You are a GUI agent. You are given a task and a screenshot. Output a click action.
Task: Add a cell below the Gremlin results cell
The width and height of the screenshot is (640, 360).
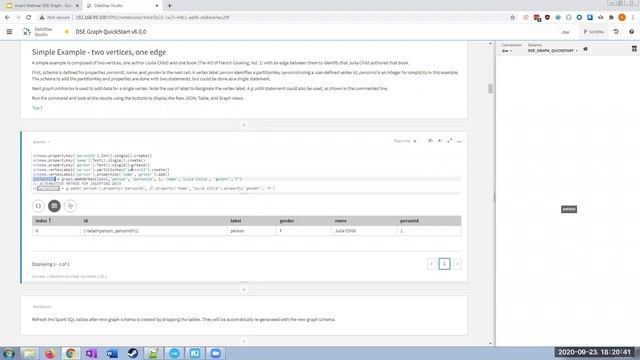[x=244, y=290]
